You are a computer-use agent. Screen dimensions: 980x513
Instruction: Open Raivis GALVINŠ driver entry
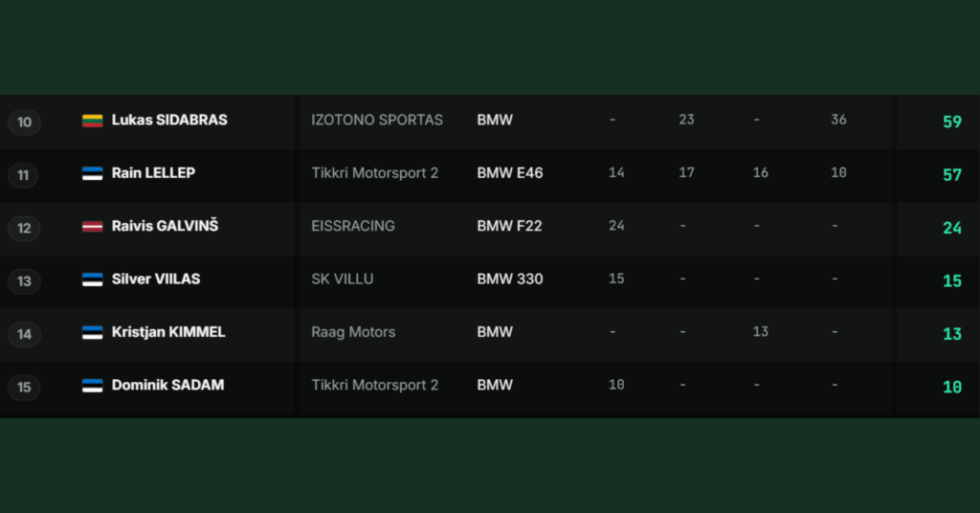point(165,226)
